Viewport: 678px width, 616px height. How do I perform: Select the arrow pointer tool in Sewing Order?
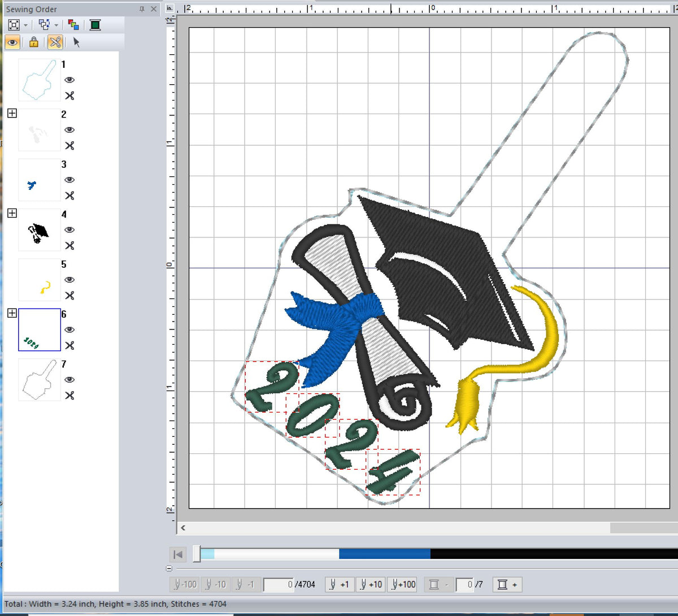tap(75, 42)
